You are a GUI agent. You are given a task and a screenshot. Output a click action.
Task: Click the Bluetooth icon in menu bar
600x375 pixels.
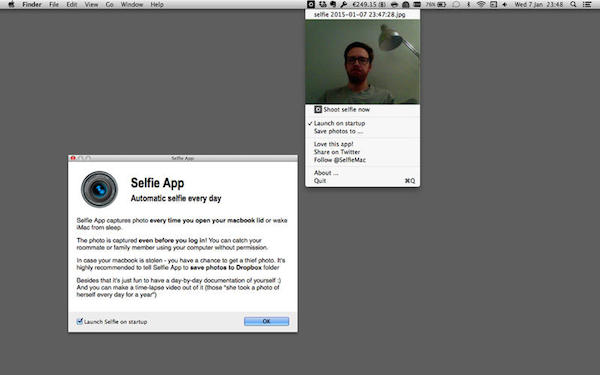468,5
